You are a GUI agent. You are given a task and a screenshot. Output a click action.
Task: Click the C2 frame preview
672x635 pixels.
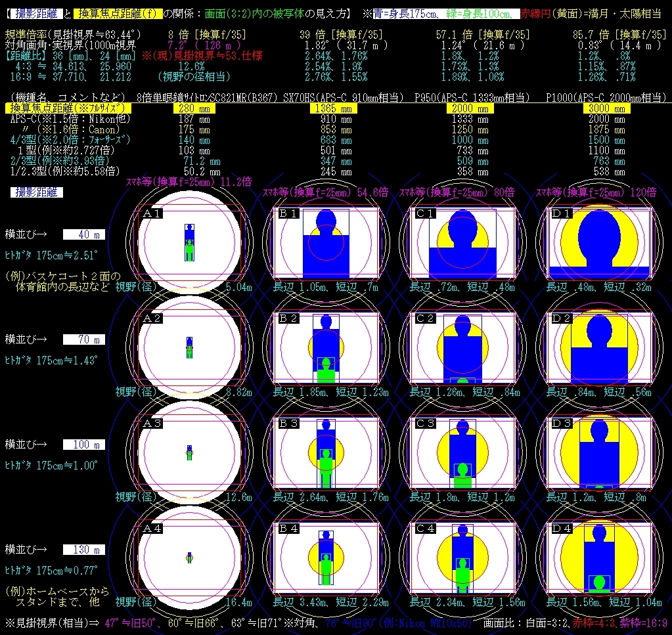point(463,347)
